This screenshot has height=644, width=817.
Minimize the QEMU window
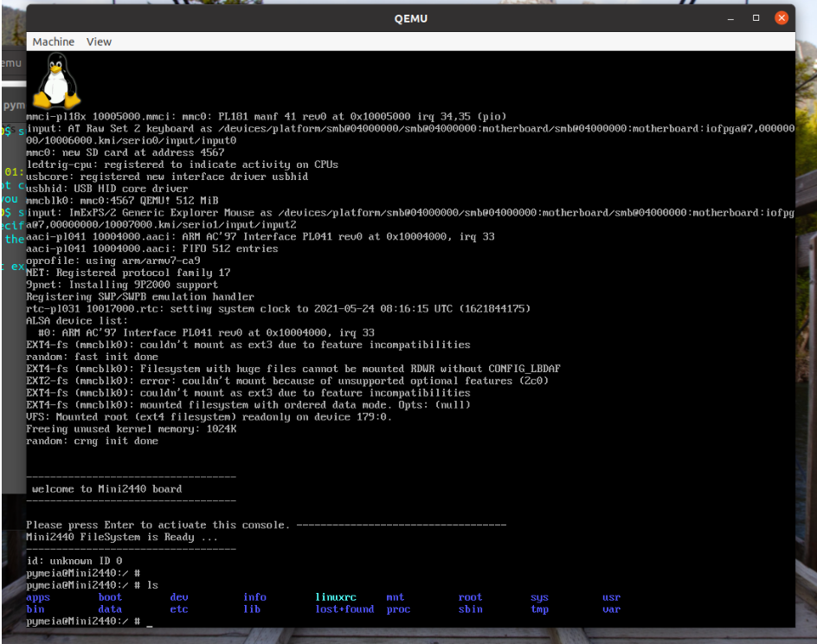tap(730, 17)
